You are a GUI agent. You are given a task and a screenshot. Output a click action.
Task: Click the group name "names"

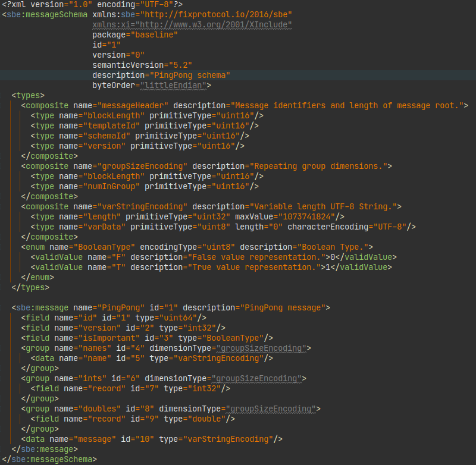tap(95, 348)
